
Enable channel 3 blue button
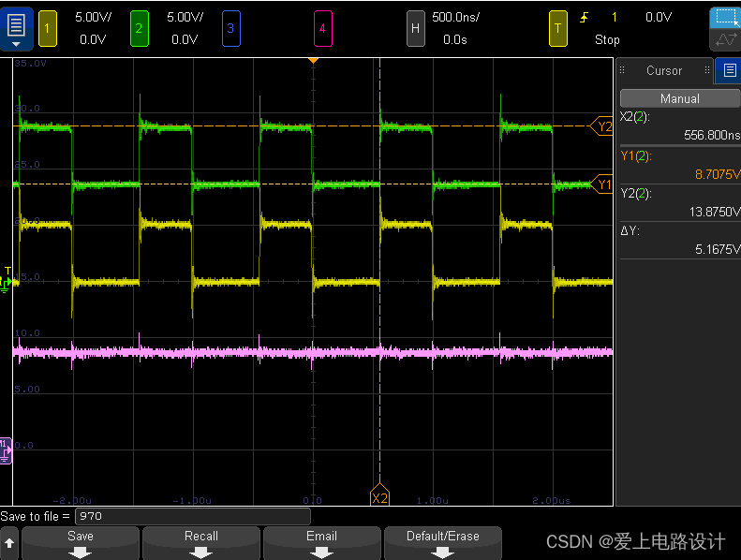coord(231,29)
